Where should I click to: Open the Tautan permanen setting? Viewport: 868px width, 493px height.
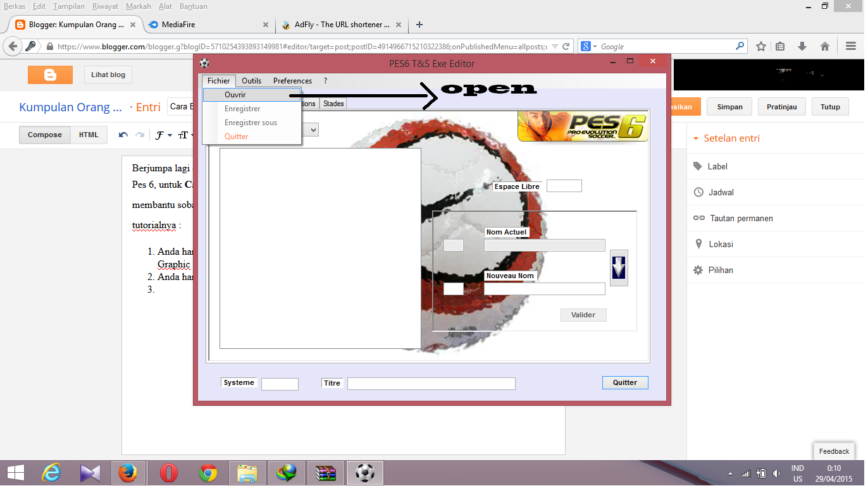740,218
